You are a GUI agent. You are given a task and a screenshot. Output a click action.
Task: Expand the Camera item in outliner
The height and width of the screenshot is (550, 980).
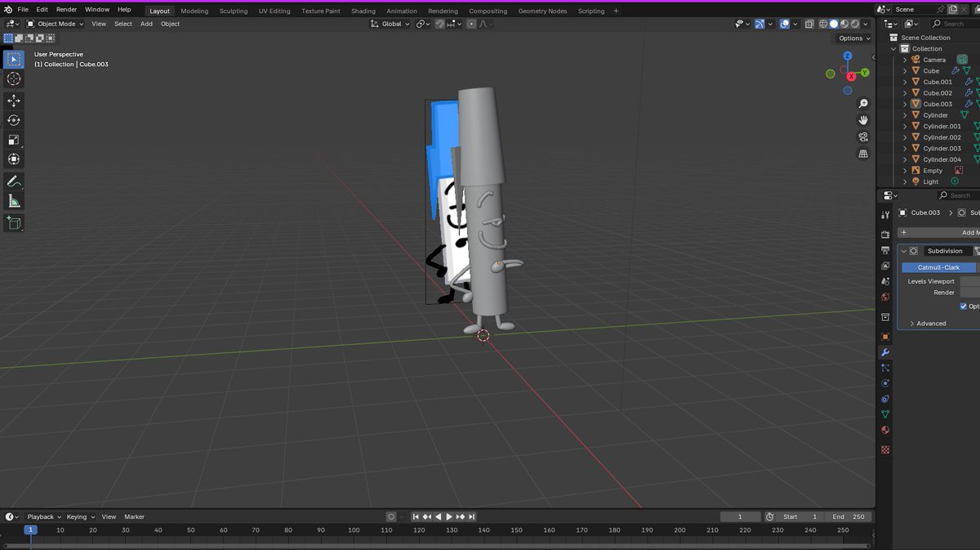coord(905,60)
